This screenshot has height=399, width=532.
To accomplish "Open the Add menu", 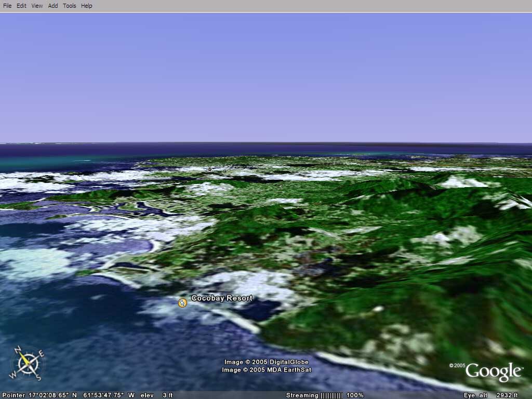I will (x=53, y=6).
